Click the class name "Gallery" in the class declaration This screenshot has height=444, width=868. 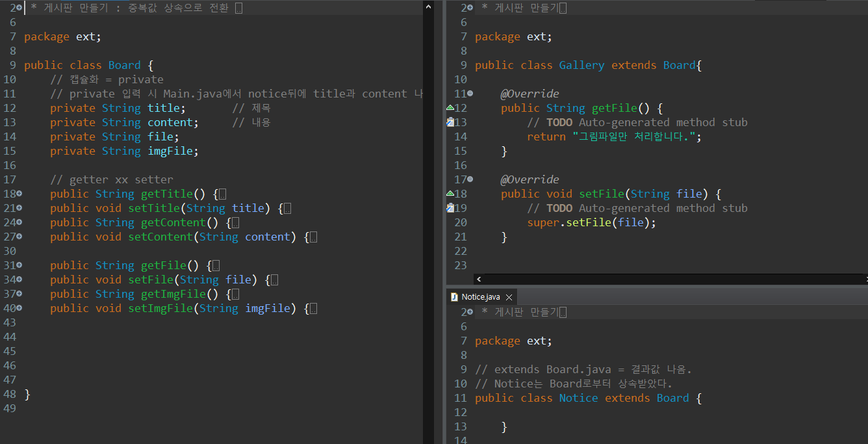(x=581, y=65)
